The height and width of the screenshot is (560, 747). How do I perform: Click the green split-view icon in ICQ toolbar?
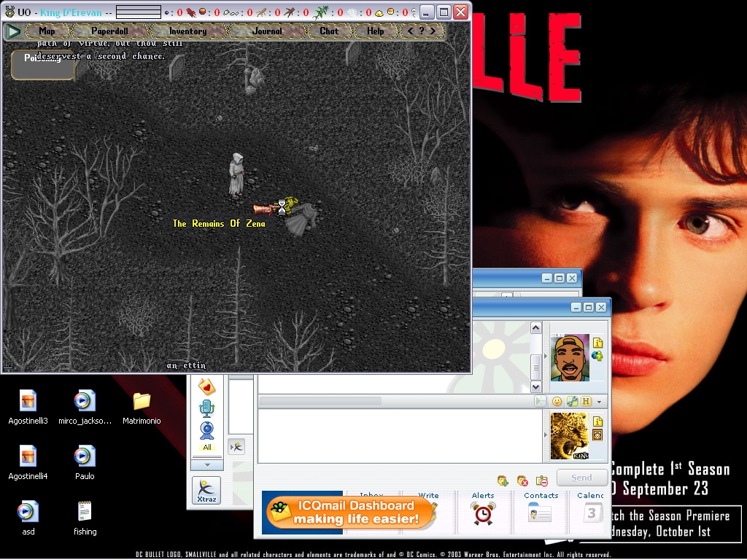pos(541,402)
